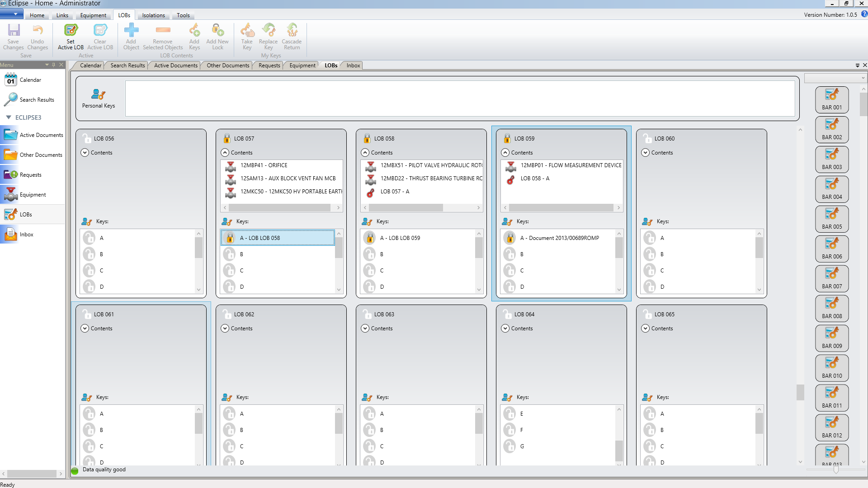Expand Contents of LOB 060
868x488 pixels.
[646, 153]
